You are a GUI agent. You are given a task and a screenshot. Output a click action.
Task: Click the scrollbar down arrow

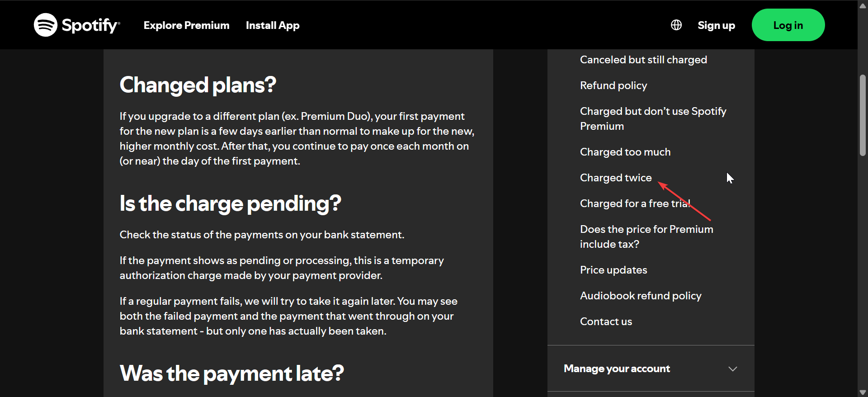863,392
